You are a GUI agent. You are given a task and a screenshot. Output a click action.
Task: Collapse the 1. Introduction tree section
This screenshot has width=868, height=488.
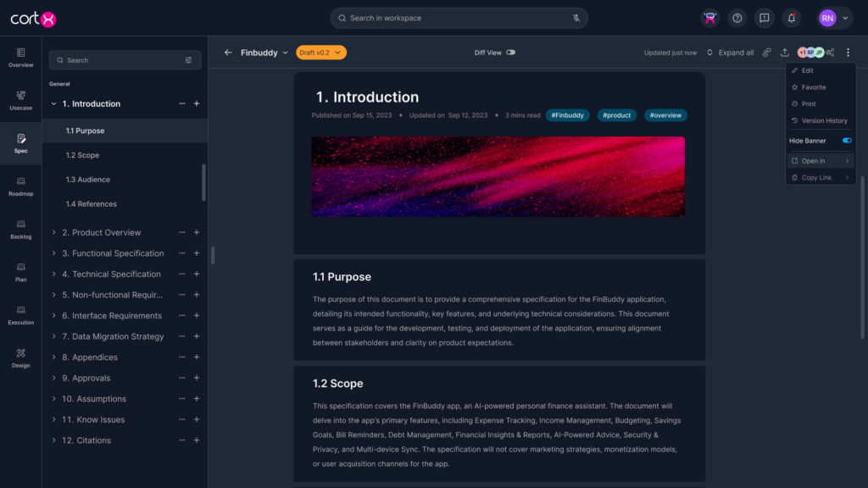tap(54, 103)
